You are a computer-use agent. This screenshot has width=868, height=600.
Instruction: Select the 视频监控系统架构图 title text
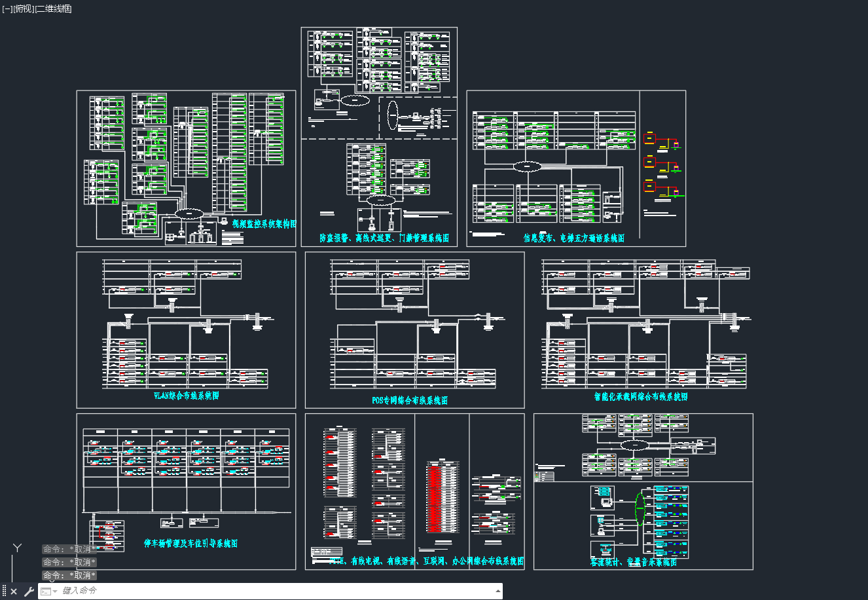click(264, 224)
